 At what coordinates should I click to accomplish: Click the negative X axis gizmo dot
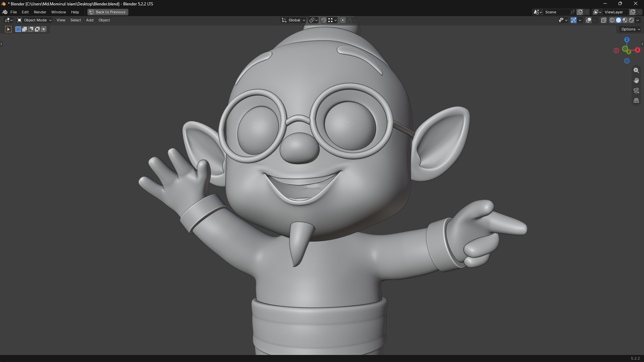click(616, 51)
